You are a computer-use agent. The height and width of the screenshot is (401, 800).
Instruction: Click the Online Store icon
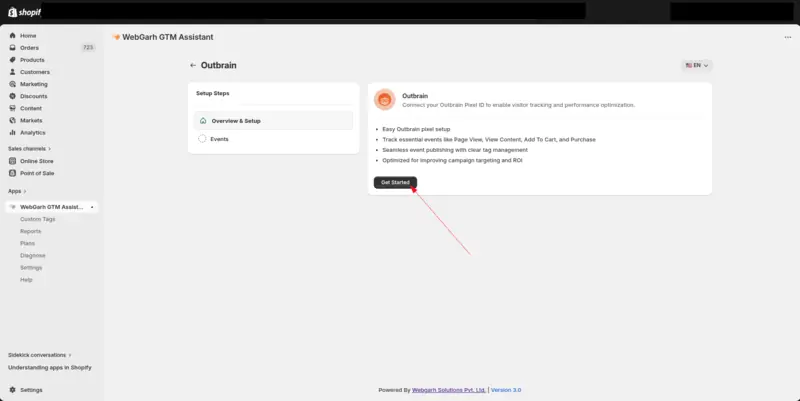click(13, 161)
